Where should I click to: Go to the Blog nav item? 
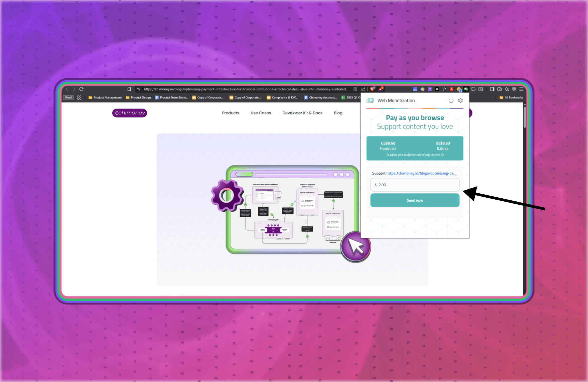(x=338, y=113)
